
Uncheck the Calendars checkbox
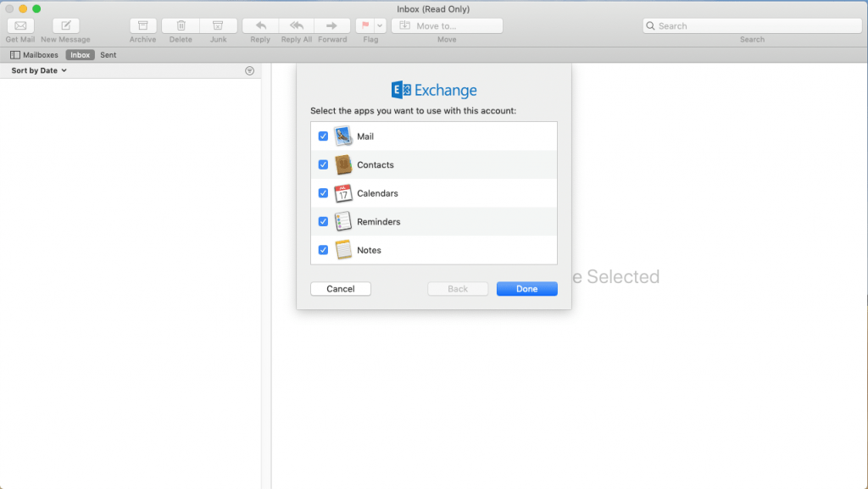[x=323, y=193]
